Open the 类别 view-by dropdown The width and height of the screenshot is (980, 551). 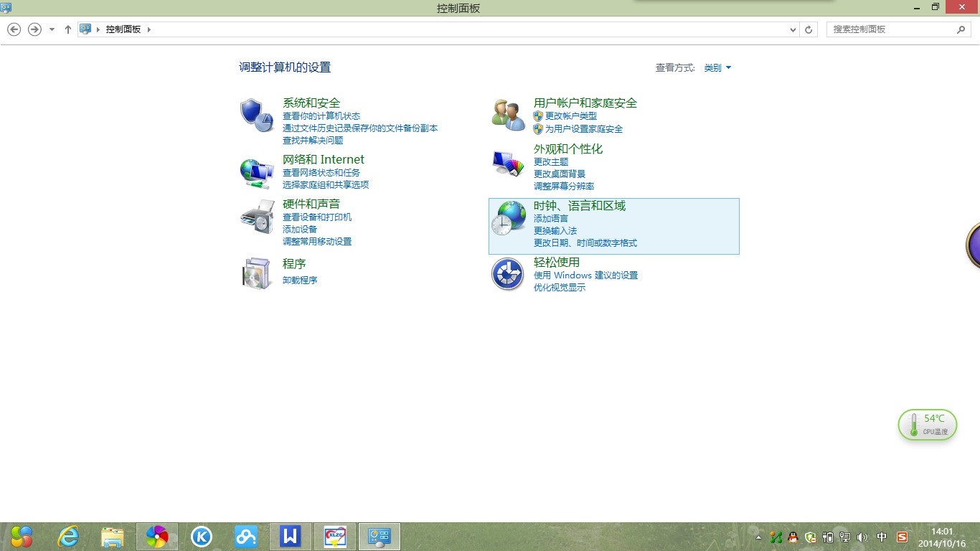[x=717, y=68]
